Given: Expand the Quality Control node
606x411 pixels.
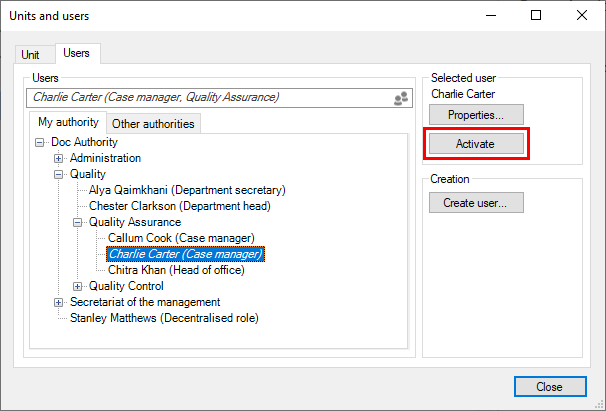Looking at the screenshot, I should pyautogui.click(x=78, y=286).
